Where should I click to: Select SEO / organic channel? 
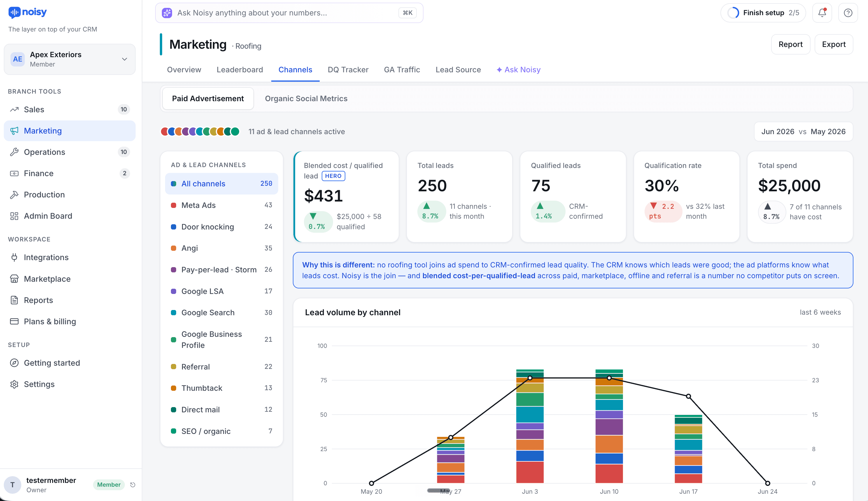pos(222,431)
